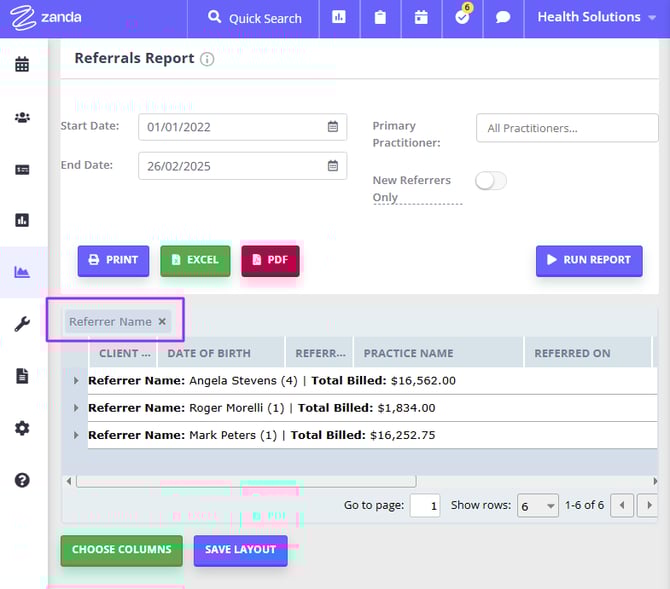
Task: Remove the Referrer Name grouping tag
Action: point(162,321)
